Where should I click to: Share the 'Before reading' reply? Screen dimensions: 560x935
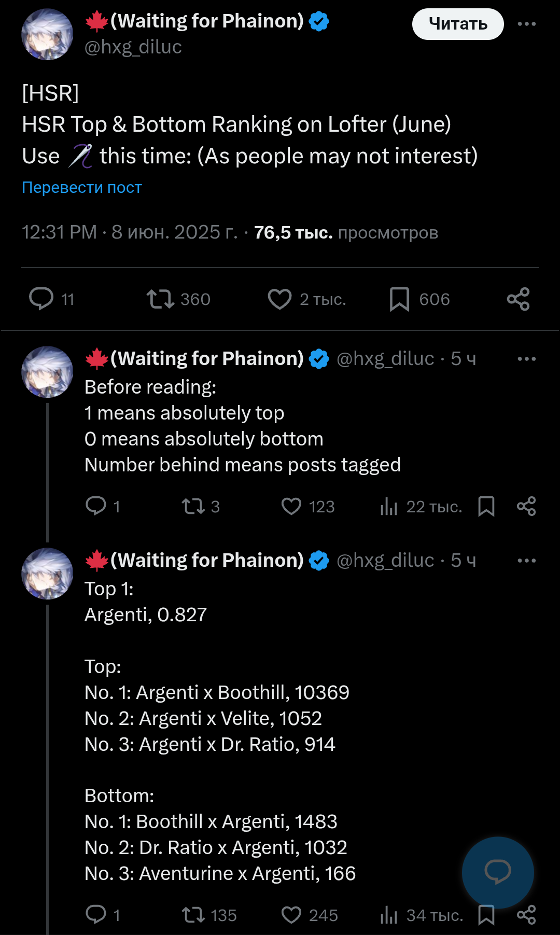click(x=526, y=506)
